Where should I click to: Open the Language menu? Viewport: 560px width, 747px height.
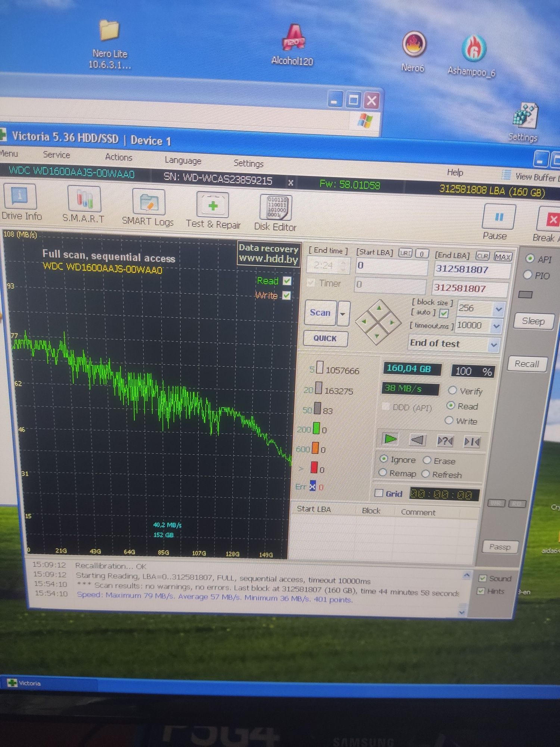click(183, 160)
